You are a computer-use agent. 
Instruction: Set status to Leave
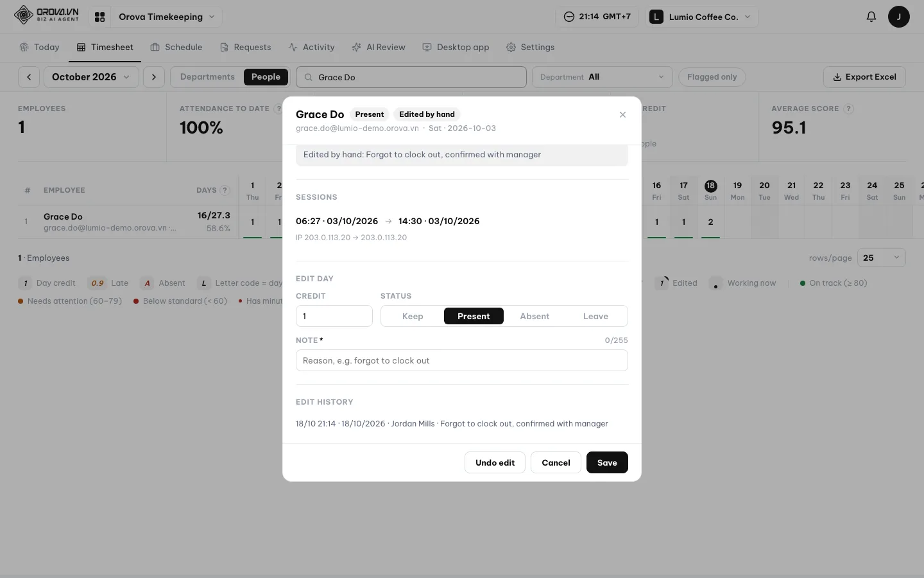click(x=595, y=316)
